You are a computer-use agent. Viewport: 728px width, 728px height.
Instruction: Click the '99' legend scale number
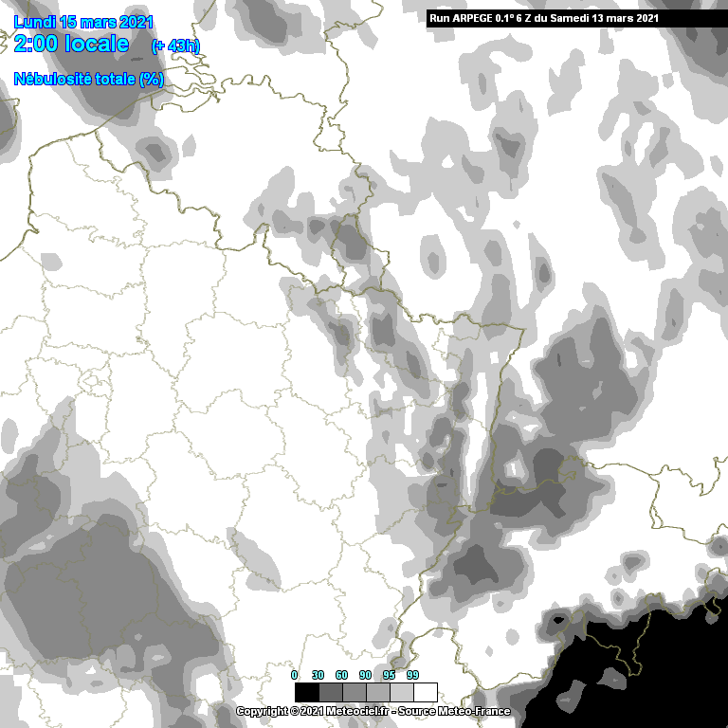click(x=412, y=675)
